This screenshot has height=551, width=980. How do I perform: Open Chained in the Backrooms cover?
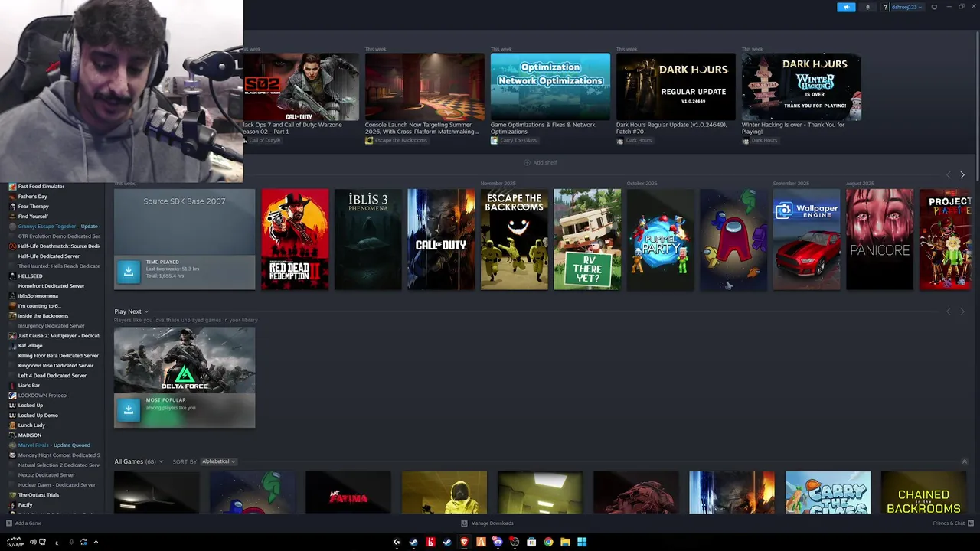pos(923,492)
